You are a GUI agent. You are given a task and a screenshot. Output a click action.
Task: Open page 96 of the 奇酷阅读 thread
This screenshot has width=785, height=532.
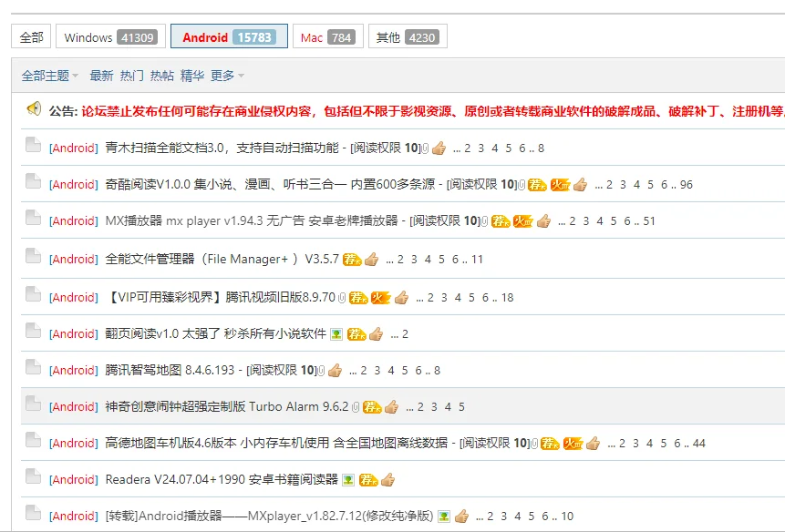click(x=686, y=184)
